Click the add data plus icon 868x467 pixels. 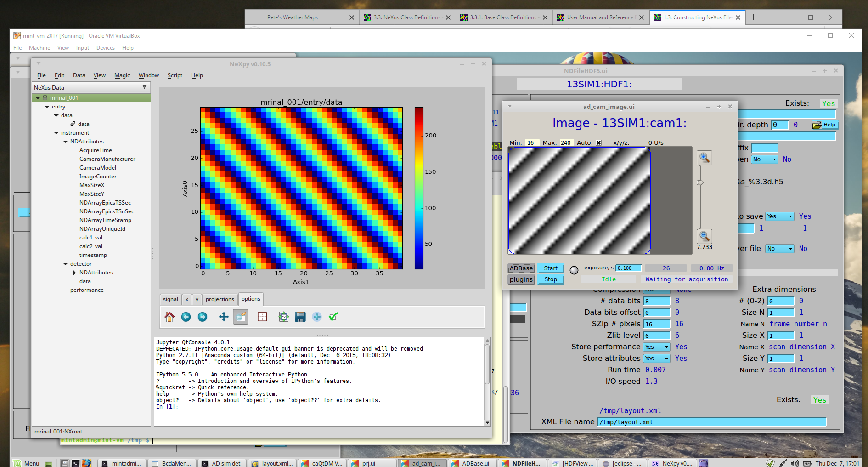pos(317,317)
